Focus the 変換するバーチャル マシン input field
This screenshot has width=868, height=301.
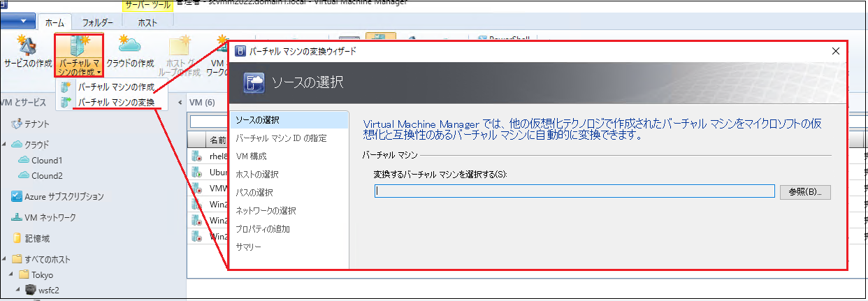(x=574, y=191)
